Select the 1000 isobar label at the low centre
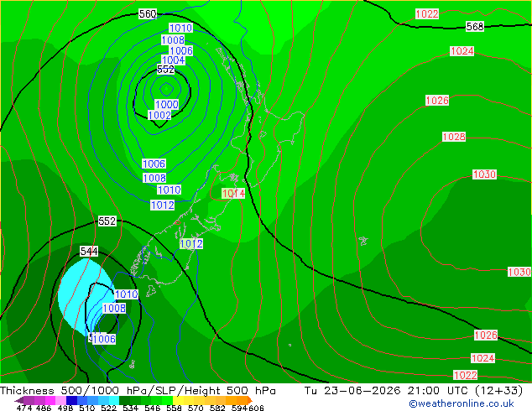 (167, 104)
